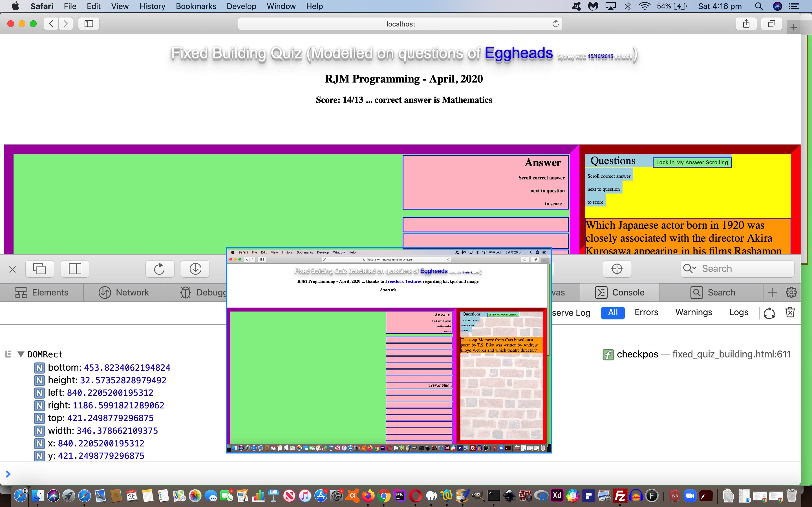Screen dimensions: 812x507
Task: Click the Eggheads link in quiz title
Action: pos(517,54)
